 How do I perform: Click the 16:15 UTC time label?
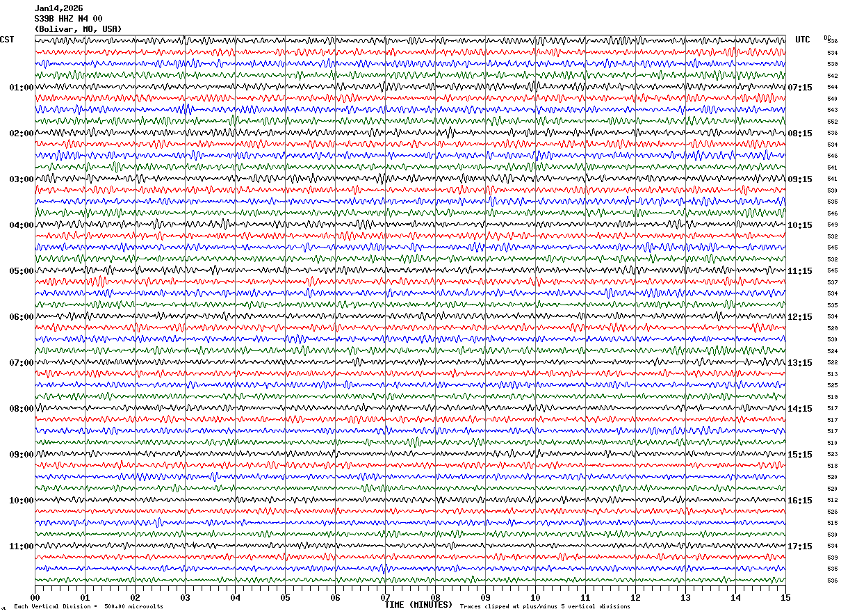pos(799,501)
